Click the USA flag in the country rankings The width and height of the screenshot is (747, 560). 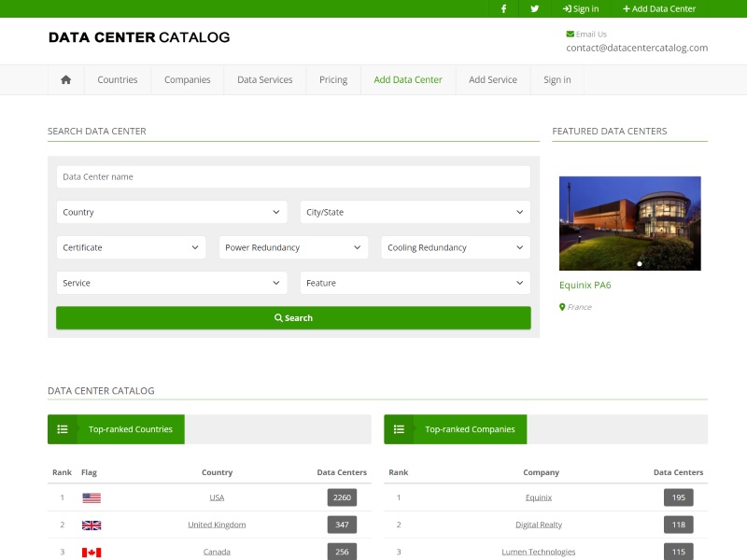[90, 497]
